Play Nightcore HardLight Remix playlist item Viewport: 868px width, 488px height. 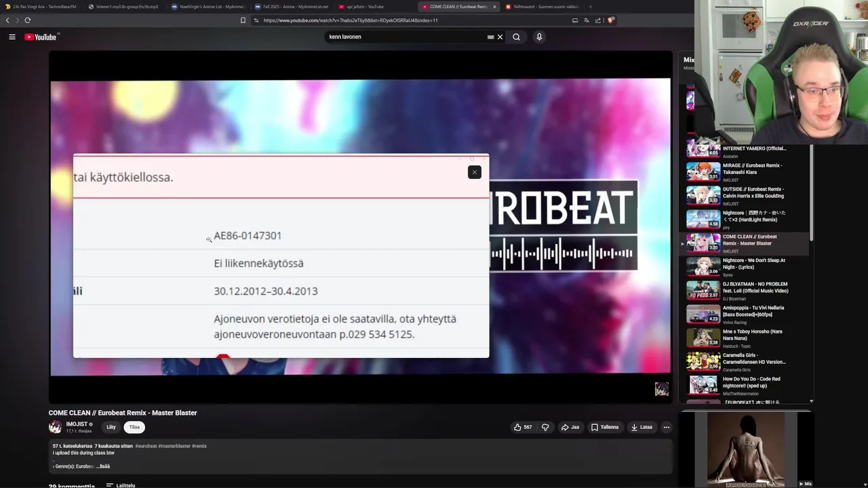click(x=746, y=219)
